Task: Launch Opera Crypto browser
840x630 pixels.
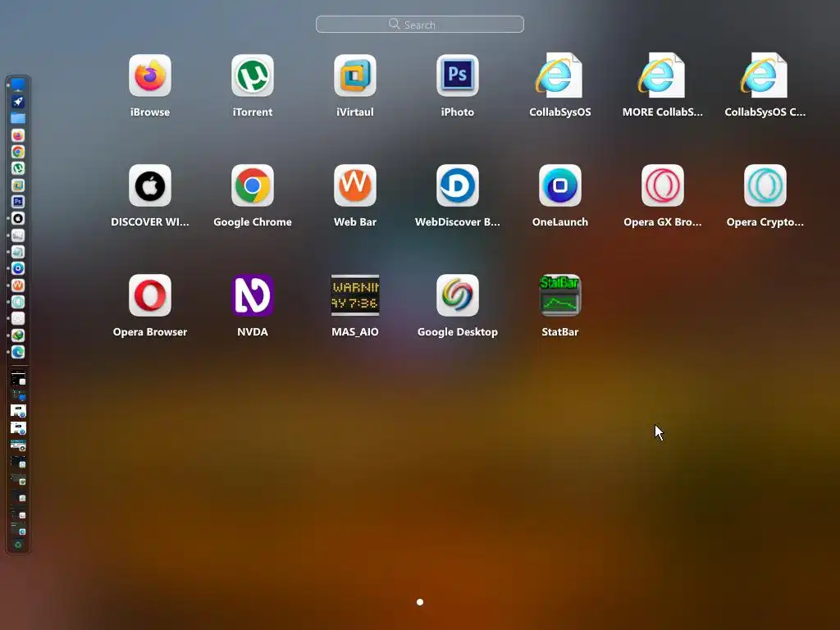Action: coord(765,185)
